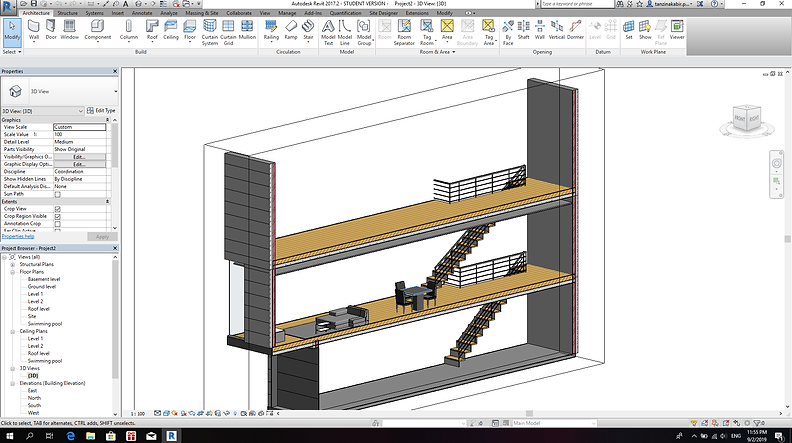Select the Railing tool
This screenshot has width=792, height=443.
click(x=271, y=30)
